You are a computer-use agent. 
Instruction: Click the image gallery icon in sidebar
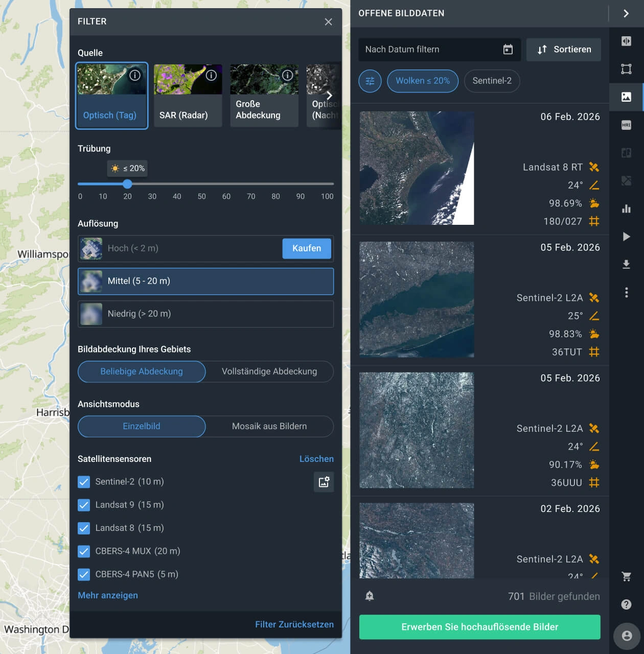627,97
